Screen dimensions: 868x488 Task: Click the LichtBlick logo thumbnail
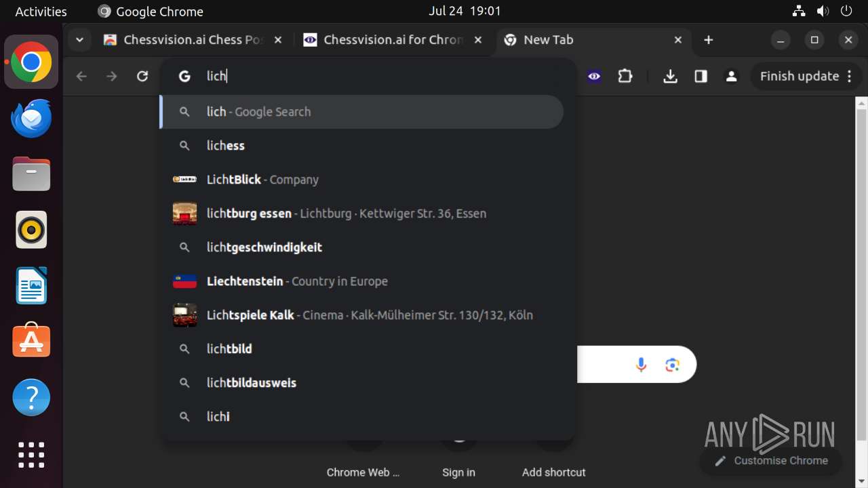tap(184, 180)
